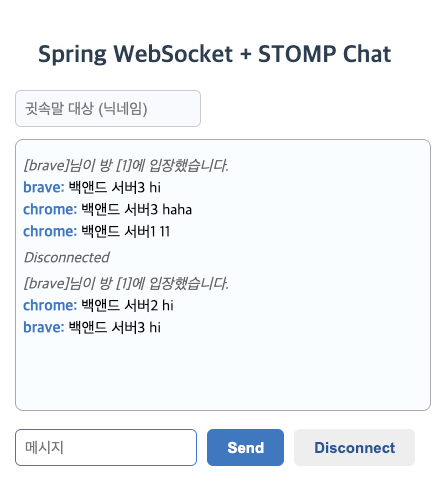Viewport: 438px width, 497px height.
Task: Select the last '백앤드 서버3 hi' message text
Action: click(x=115, y=327)
